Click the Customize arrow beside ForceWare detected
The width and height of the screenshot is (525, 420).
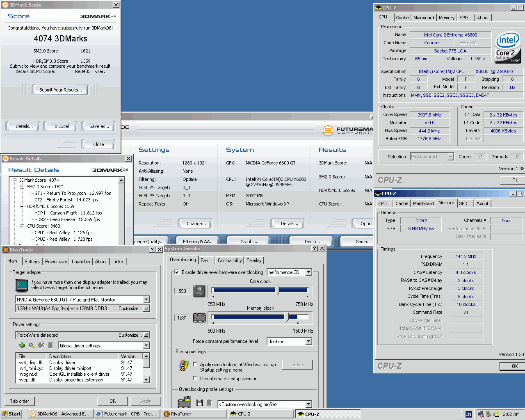pyautogui.click(x=146, y=335)
